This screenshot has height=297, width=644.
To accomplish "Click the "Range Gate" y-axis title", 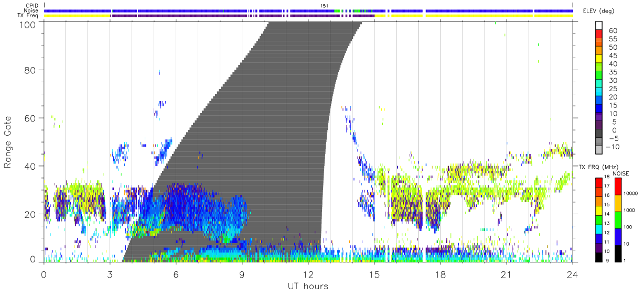I will 8,141.
